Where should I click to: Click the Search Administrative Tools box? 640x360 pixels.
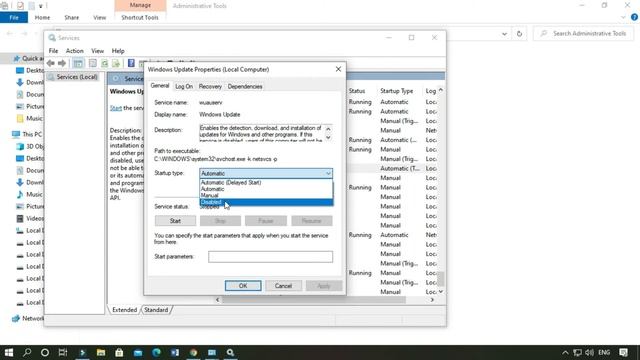click(x=584, y=33)
